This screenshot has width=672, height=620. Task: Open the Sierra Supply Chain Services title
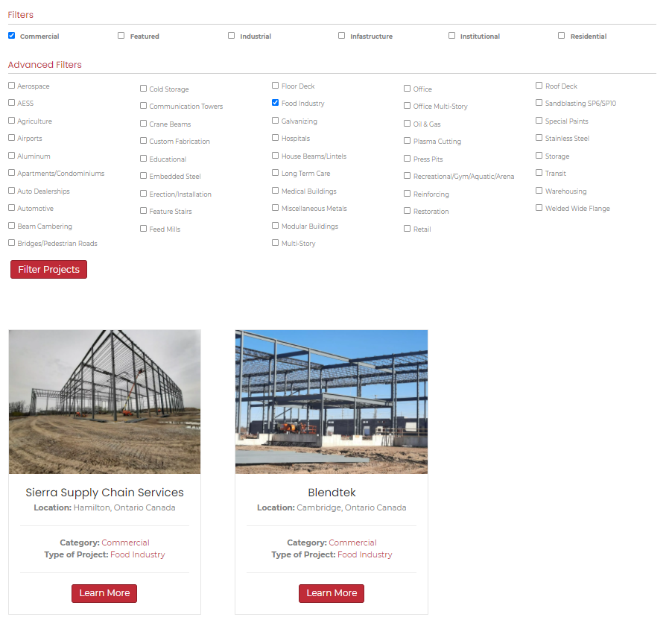[104, 493]
